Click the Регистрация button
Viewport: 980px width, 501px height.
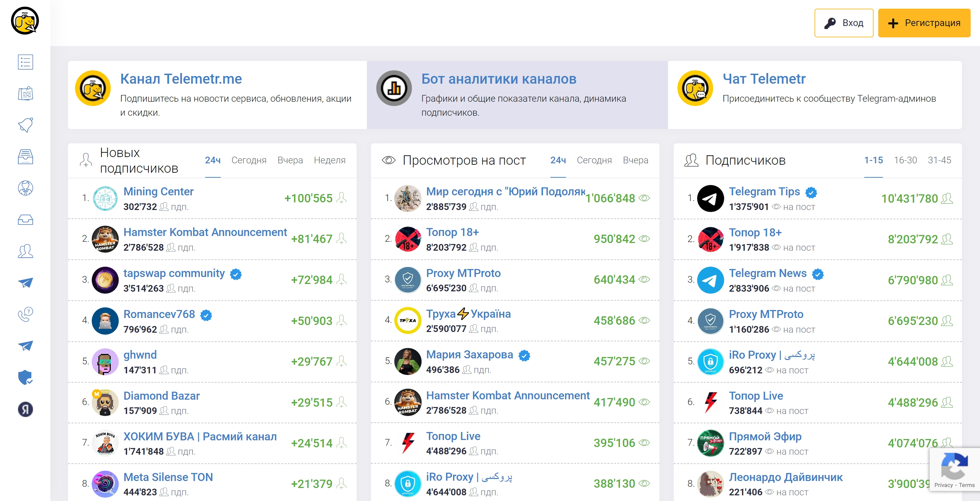tap(924, 23)
